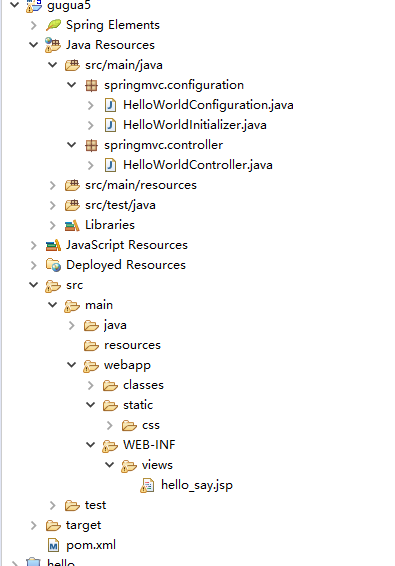This screenshot has height=566, width=395.
Task: Click the main folder icon
Action: coord(72,306)
